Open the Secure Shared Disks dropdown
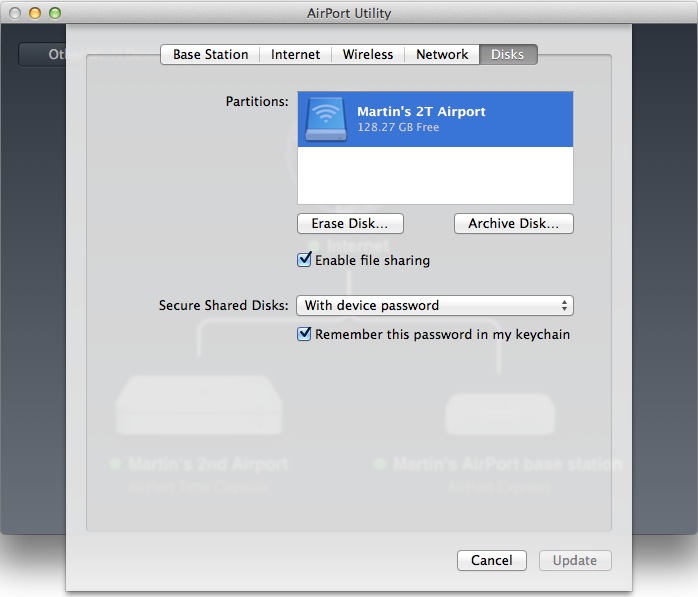This screenshot has width=698, height=597. pos(434,305)
